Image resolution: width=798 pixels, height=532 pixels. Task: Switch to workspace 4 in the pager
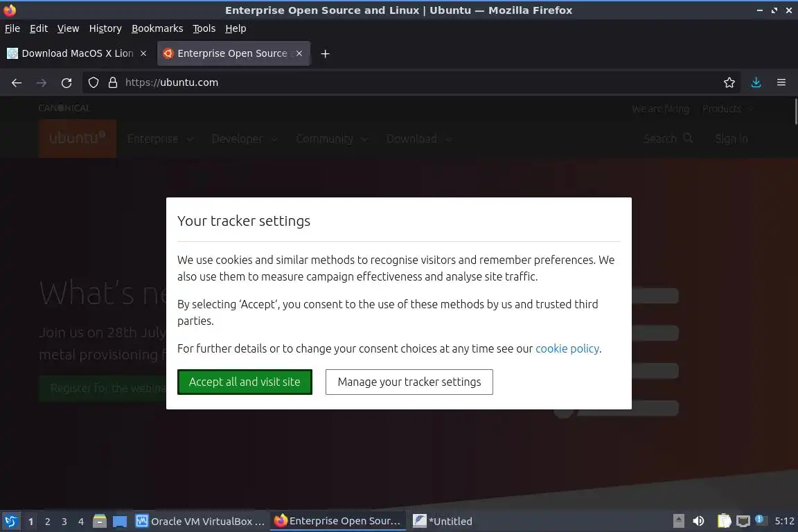(x=81, y=522)
